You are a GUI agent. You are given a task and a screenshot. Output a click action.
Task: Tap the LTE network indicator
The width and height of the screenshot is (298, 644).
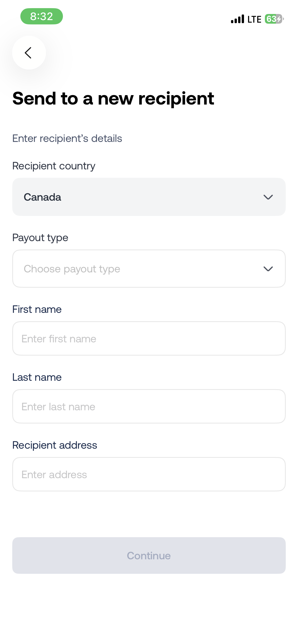pyautogui.click(x=254, y=19)
